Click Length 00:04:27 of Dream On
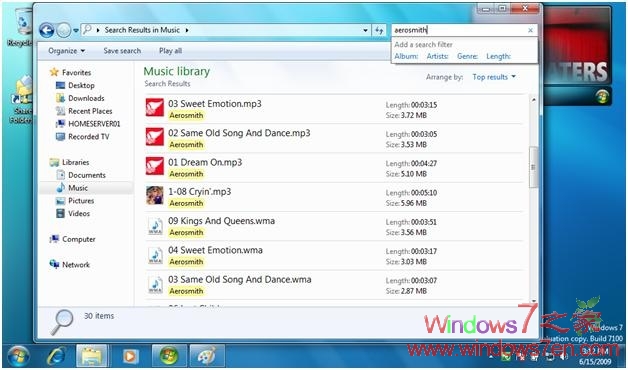 [411, 163]
